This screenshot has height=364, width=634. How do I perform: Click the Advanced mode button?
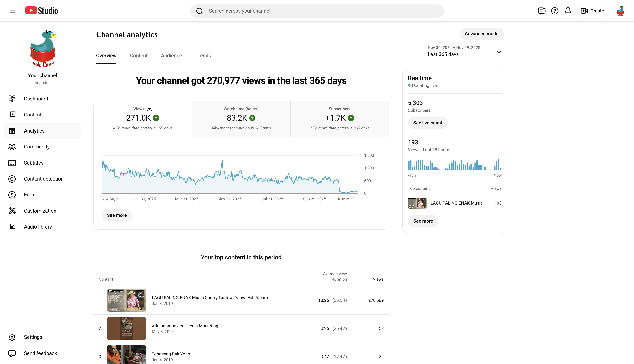pyautogui.click(x=481, y=34)
